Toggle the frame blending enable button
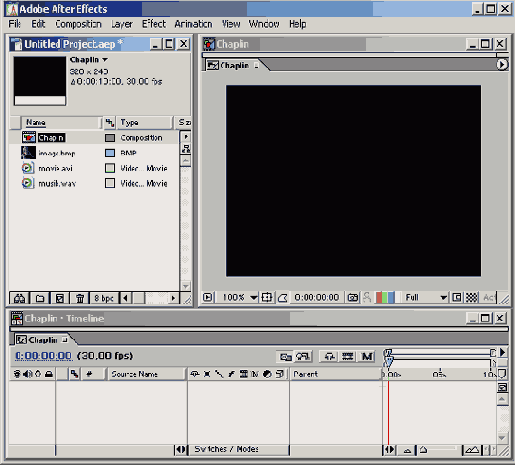Screen dimensions: 515x465 348,357
